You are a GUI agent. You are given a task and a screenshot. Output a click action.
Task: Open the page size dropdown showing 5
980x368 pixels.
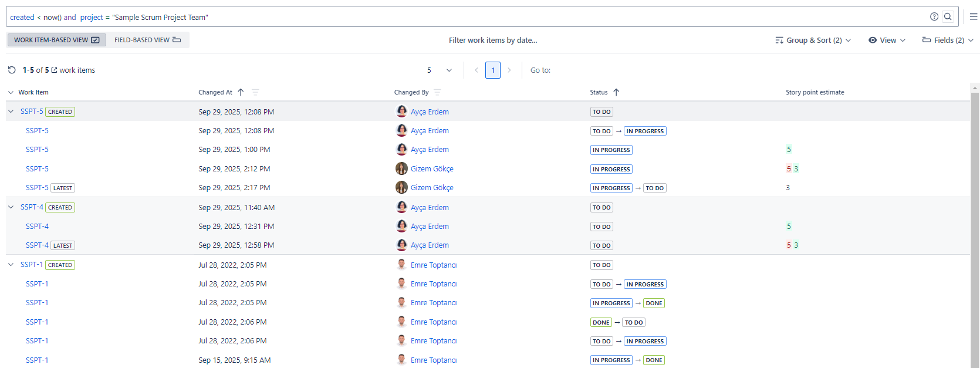(x=440, y=70)
